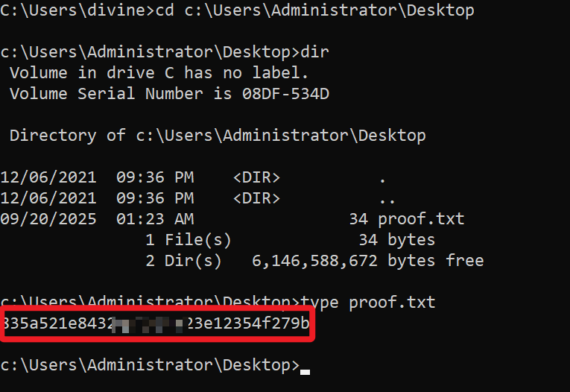Click the first <DIR> entry for single dot
The height and width of the screenshot is (392, 570).
(256, 177)
